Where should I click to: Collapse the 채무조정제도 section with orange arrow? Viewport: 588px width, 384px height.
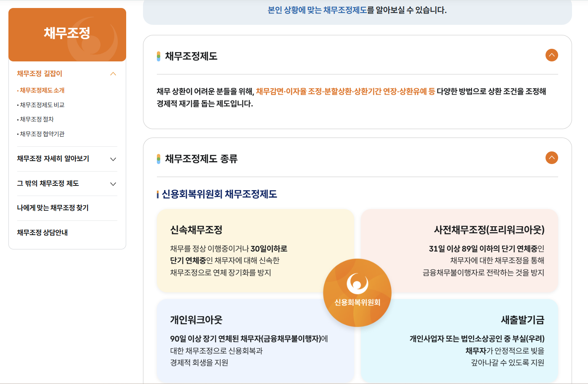click(x=551, y=55)
